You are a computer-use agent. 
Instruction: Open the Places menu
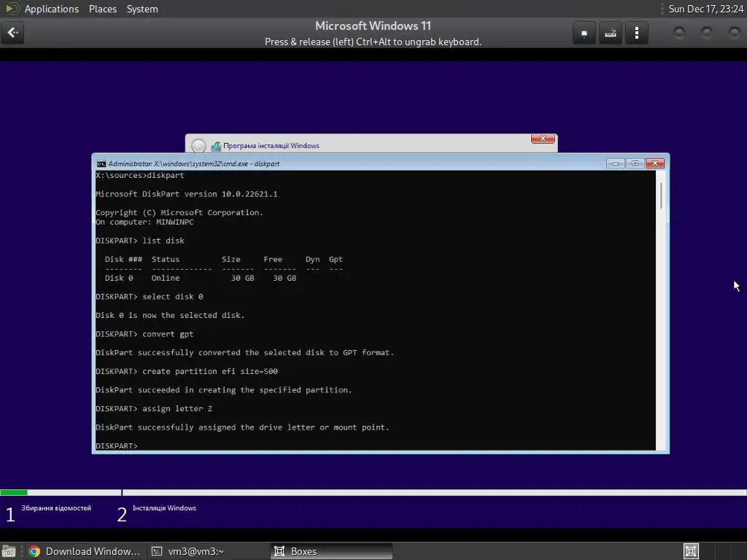click(102, 9)
